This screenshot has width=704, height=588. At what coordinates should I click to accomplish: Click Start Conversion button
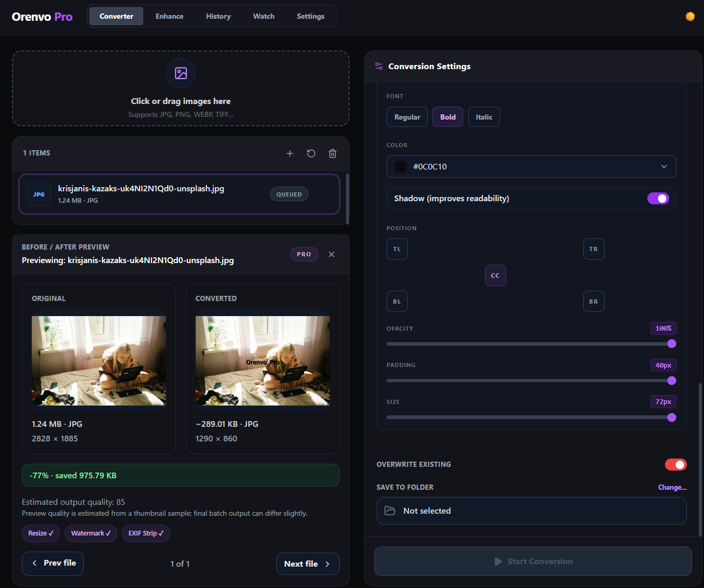point(533,561)
